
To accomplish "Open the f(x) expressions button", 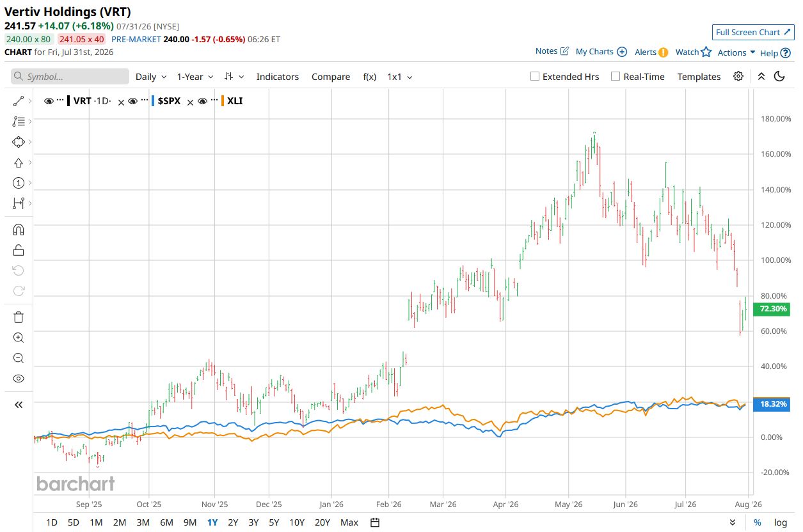I will click(370, 76).
